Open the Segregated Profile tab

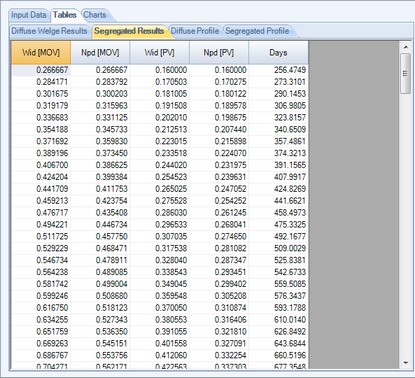(257, 31)
